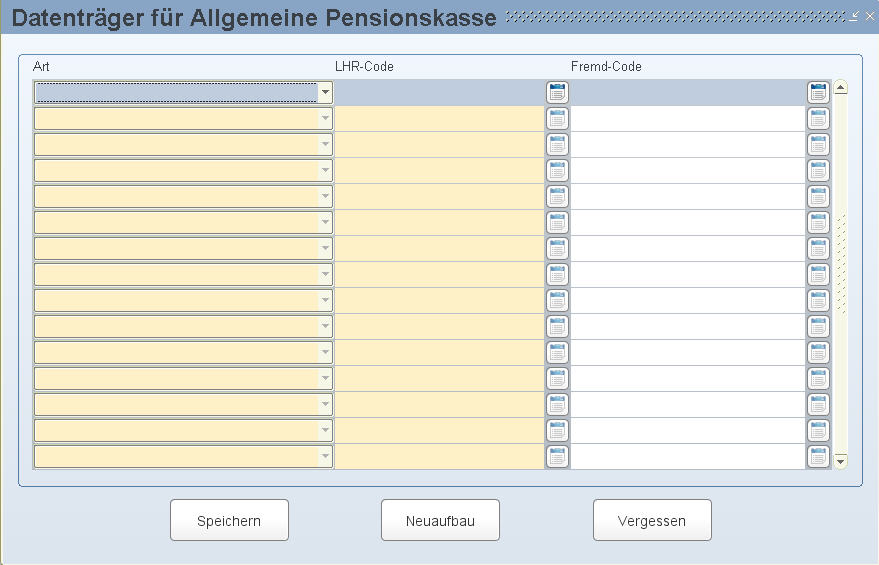Image resolution: width=879 pixels, height=565 pixels.
Task: Open the Art dropdown in last row
Action: pyautogui.click(x=325, y=456)
